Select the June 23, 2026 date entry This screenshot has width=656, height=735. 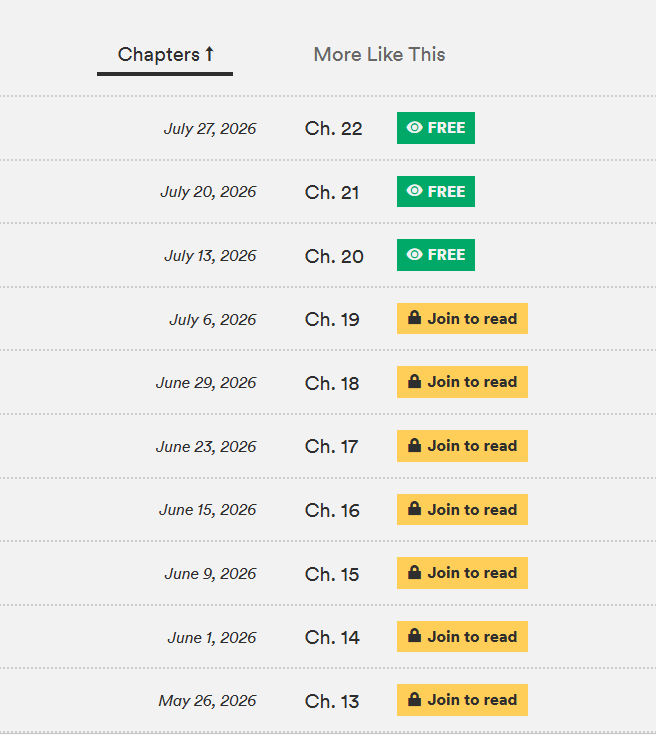206,447
